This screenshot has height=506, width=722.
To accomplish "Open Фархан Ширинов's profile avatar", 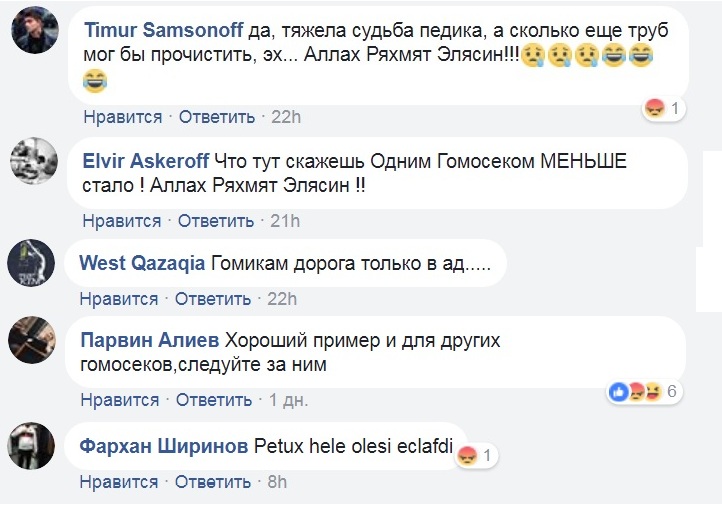I will (31, 446).
